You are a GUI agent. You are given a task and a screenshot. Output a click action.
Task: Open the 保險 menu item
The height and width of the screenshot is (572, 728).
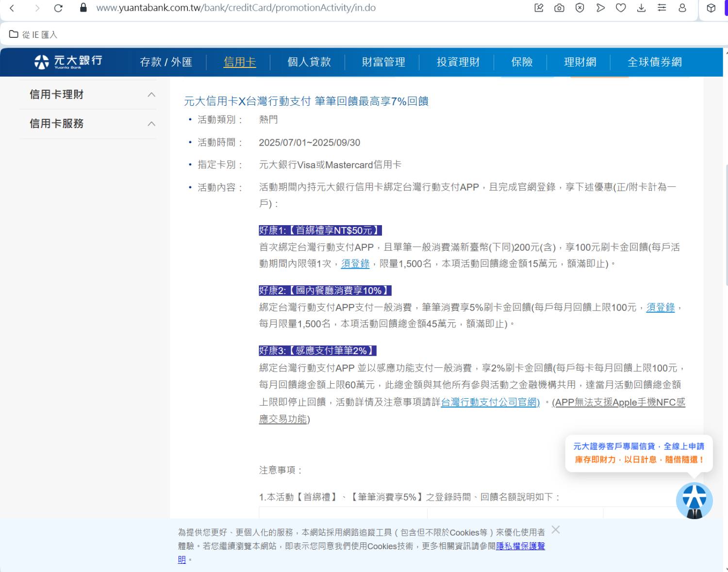(522, 62)
